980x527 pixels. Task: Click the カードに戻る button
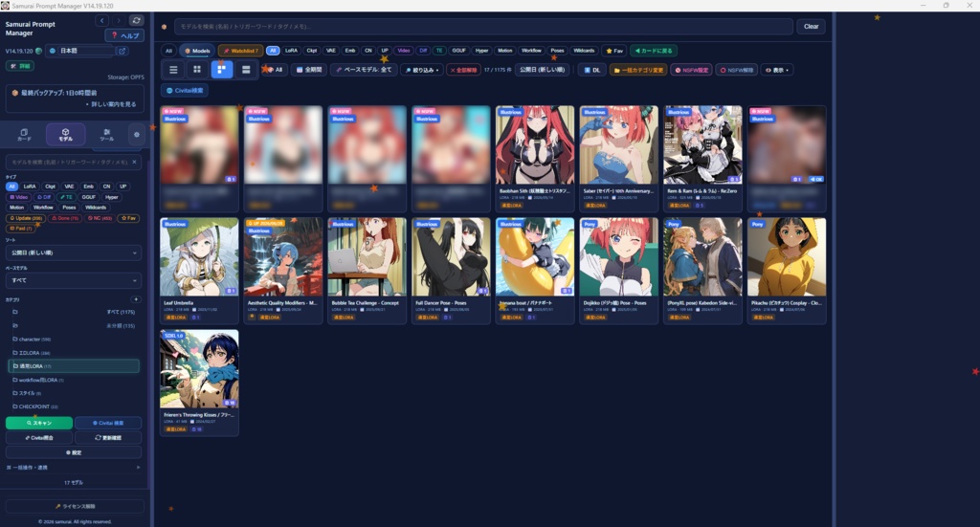654,51
